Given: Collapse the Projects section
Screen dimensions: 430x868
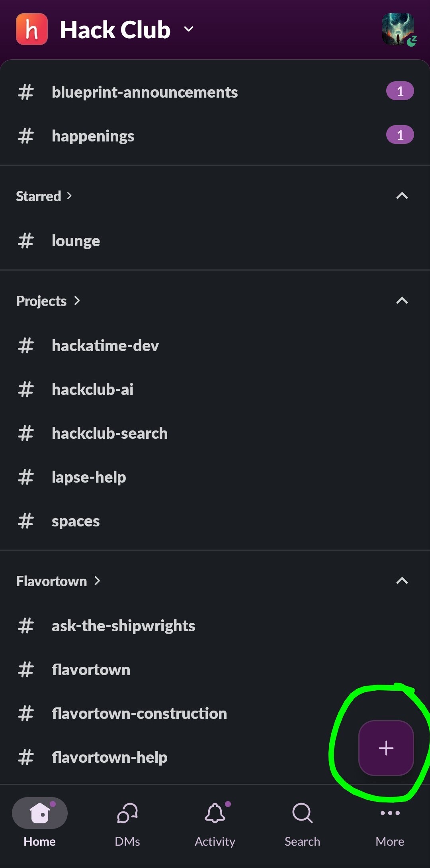Looking at the screenshot, I should click(402, 300).
